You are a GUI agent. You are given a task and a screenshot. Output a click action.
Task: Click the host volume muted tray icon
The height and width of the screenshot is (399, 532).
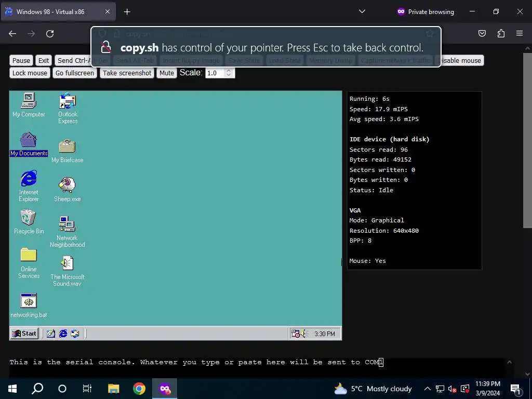tap(452, 389)
